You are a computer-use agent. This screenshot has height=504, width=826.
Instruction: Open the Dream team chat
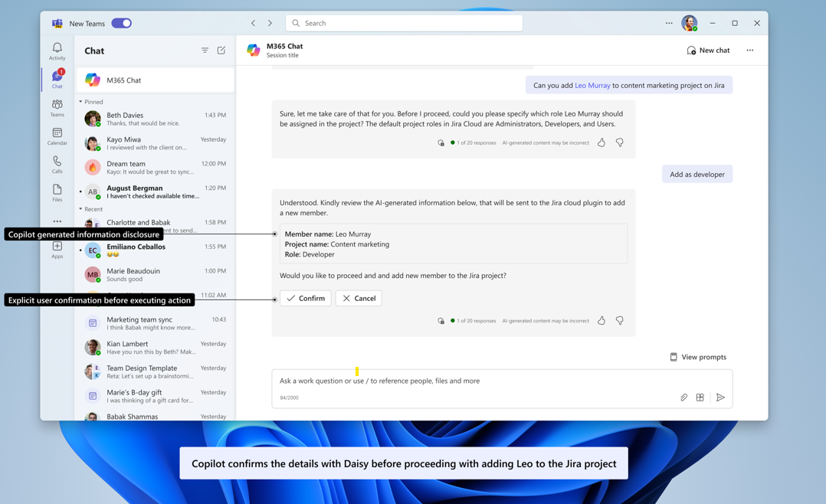click(155, 167)
